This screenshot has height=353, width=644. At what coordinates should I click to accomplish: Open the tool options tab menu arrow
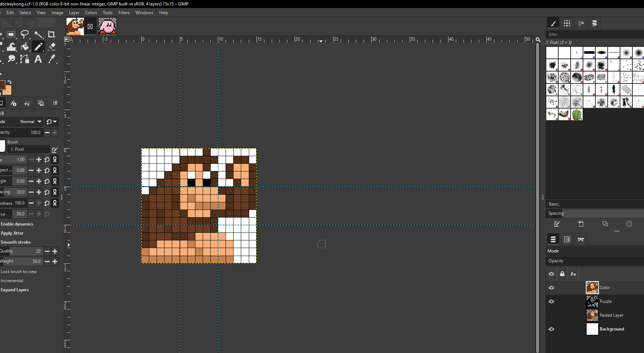[55, 103]
